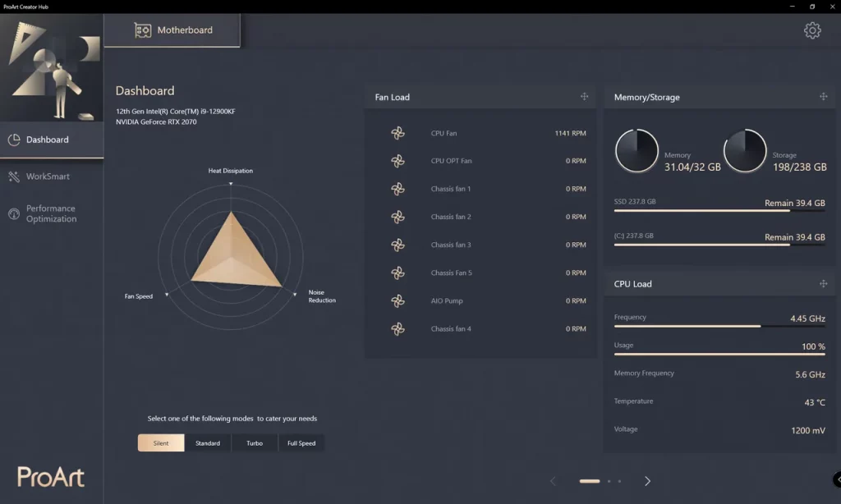Select the Standard fan mode

pos(208,443)
